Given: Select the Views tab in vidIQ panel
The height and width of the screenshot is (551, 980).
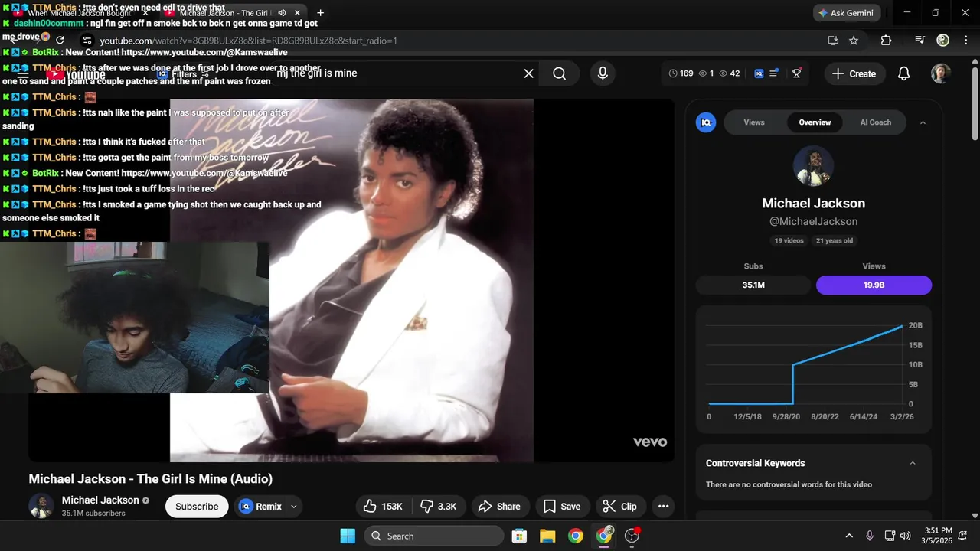Looking at the screenshot, I should coord(754,122).
